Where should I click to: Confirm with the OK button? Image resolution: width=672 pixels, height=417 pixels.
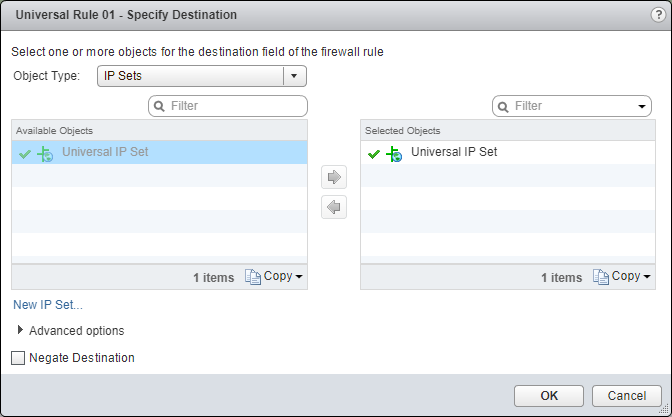tap(548, 396)
